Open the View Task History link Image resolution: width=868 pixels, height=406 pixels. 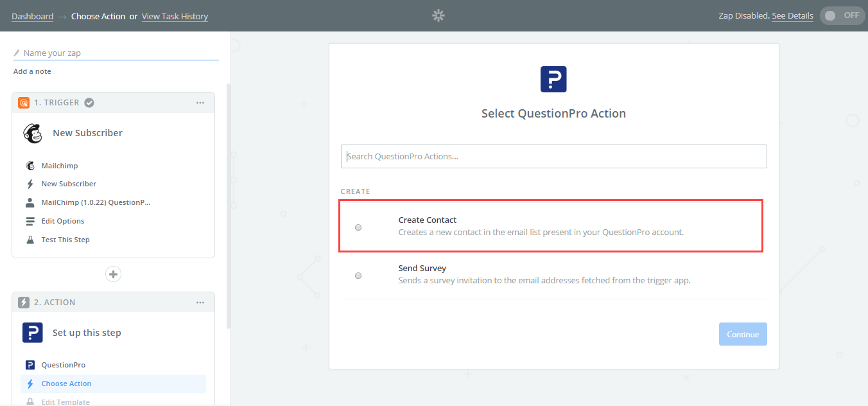click(175, 17)
